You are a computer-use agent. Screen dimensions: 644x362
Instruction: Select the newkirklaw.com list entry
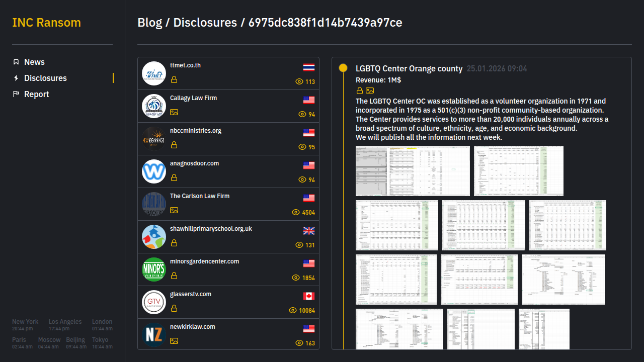coord(193,327)
